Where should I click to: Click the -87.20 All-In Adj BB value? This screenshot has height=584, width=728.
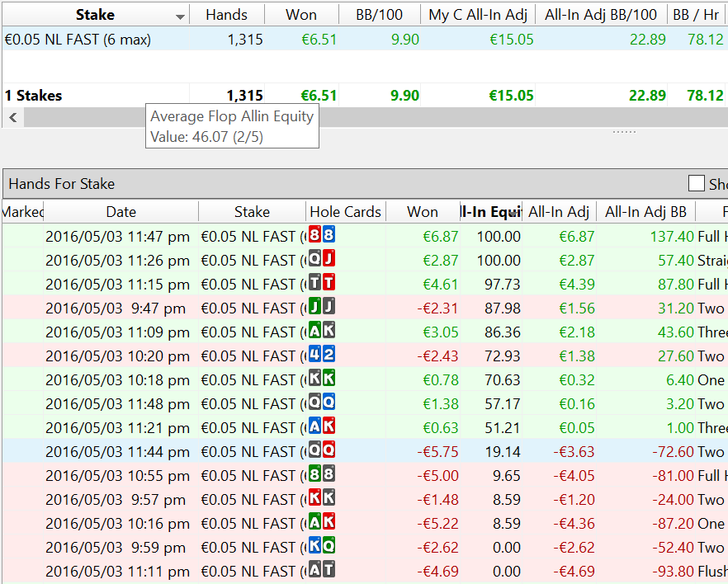(674, 524)
